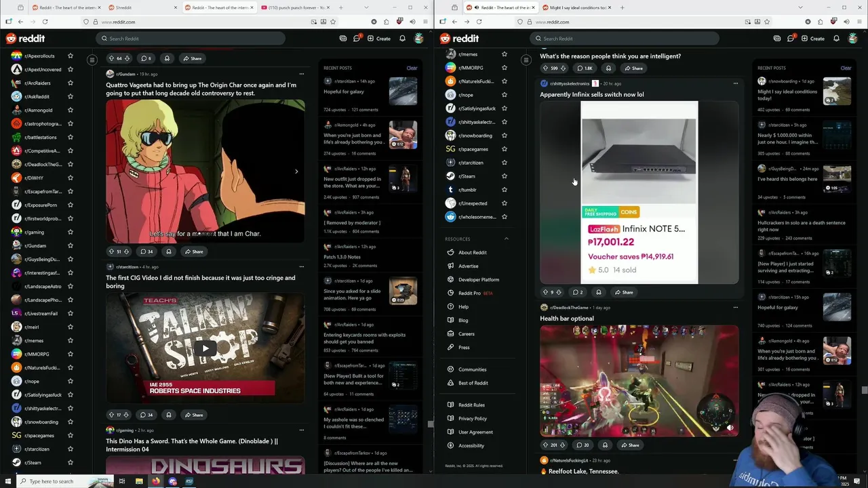Click the left window's vertical scrollbar thumb
The width and height of the screenshot is (868, 488).
(x=431, y=424)
